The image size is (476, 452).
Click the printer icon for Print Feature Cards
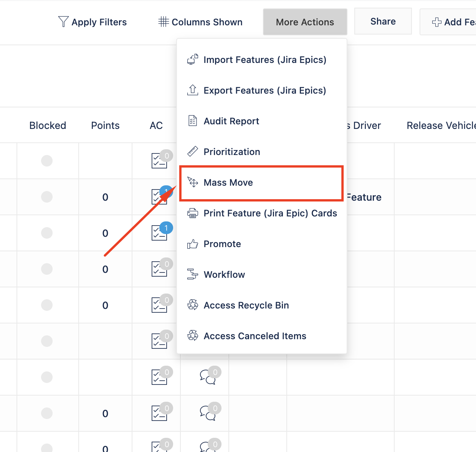192,213
